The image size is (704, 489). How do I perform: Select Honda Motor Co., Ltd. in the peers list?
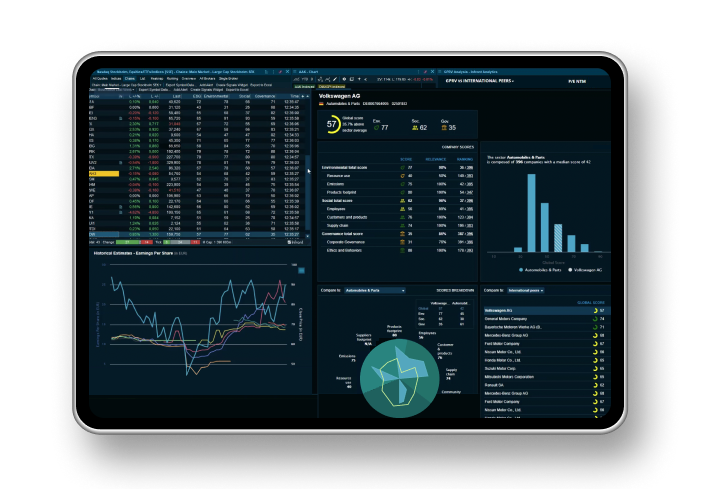[x=545, y=360]
